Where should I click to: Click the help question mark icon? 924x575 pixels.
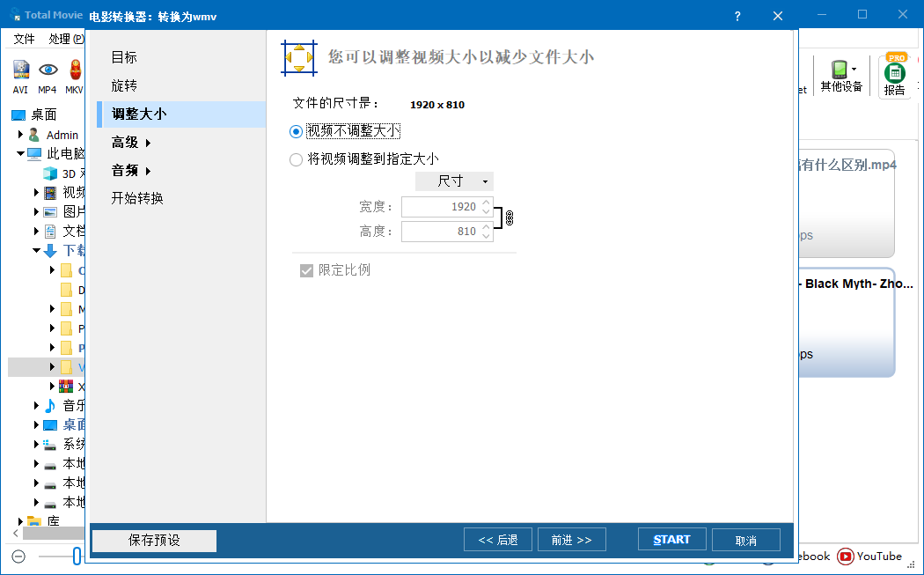[737, 16]
